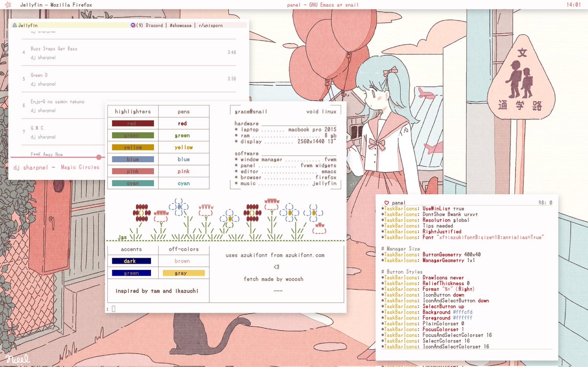This screenshot has height=367, width=588.
Task: Click the brown off-color label
Action: pos(182,261)
